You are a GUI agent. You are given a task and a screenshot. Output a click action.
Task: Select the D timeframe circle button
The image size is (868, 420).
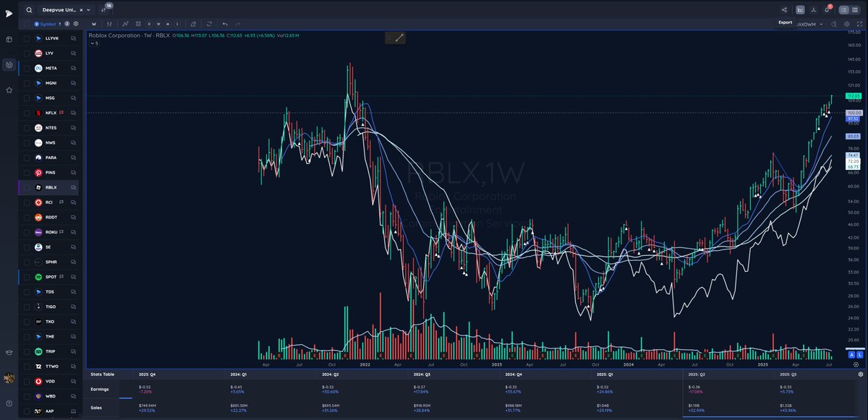coord(150,23)
